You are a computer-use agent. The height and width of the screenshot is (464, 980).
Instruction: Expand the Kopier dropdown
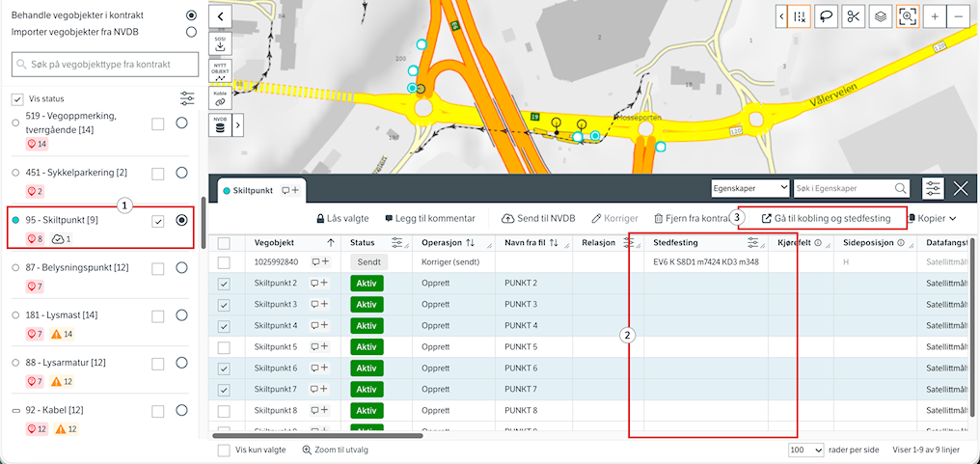point(932,219)
